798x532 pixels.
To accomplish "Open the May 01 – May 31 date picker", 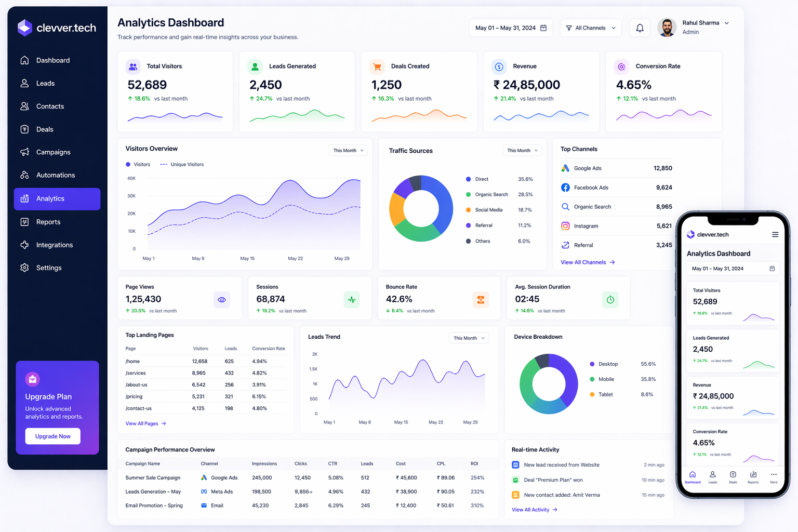I will click(511, 28).
